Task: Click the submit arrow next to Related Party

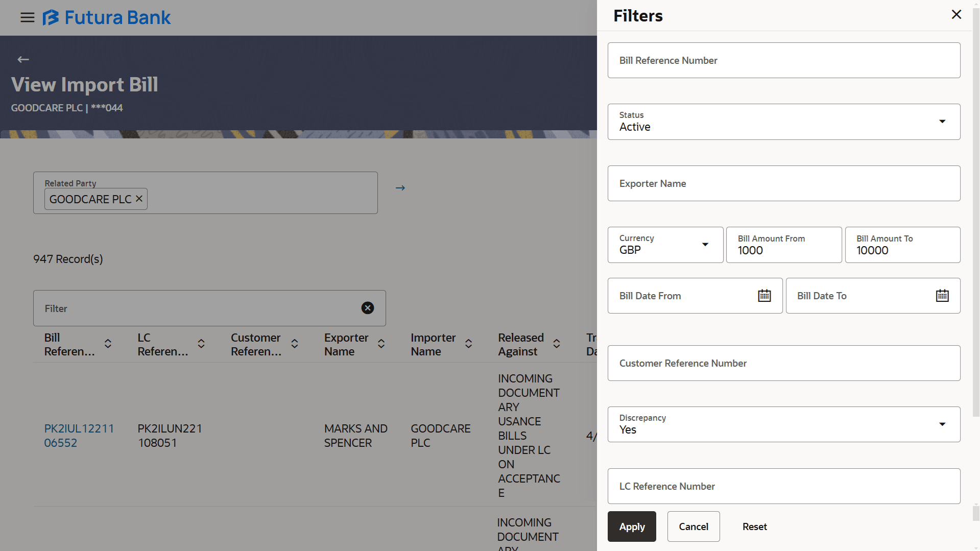Action: (x=400, y=188)
